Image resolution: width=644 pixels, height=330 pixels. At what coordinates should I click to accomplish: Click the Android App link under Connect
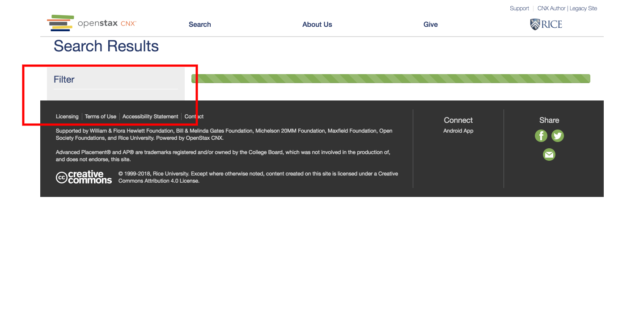coord(458,130)
